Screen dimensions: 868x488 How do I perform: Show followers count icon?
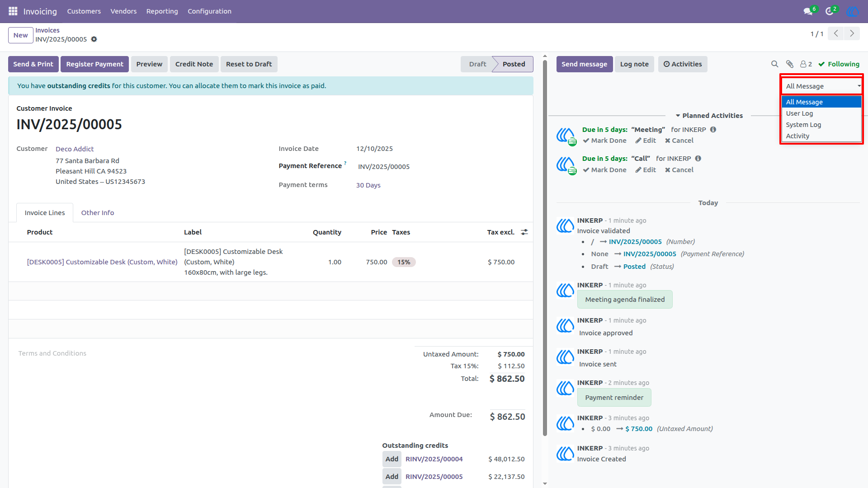point(806,64)
